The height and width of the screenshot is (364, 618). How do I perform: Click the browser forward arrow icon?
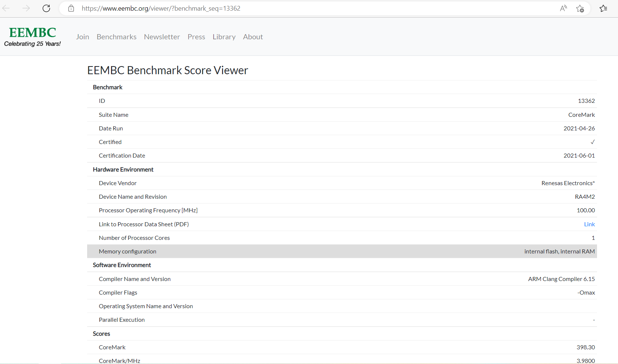[x=26, y=8]
